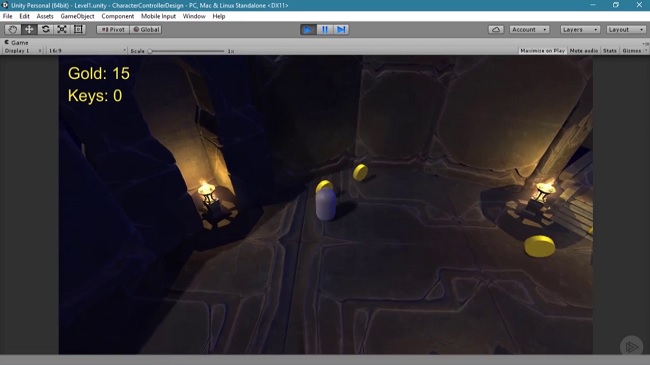Open the Account dropdown

tap(529, 29)
